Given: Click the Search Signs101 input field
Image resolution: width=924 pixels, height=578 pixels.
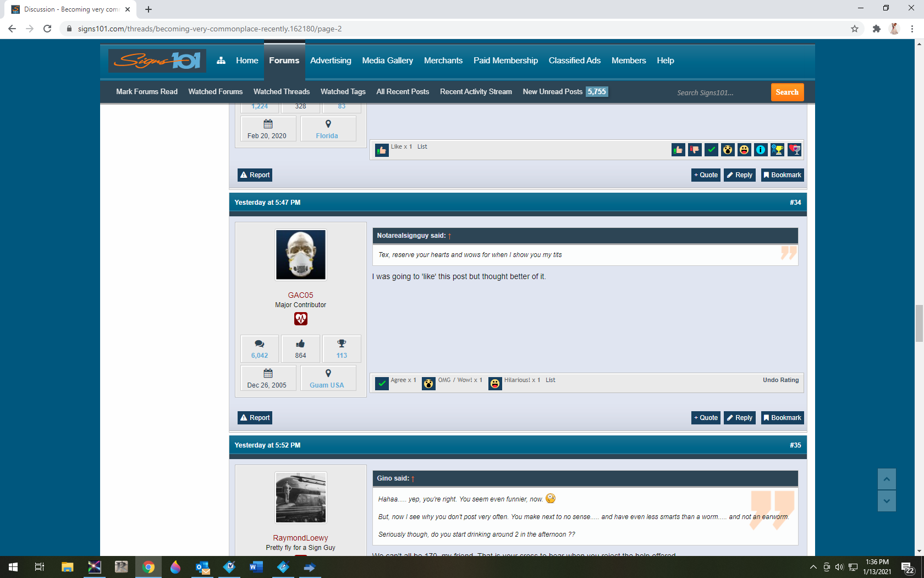Looking at the screenshot, I should tap(721, 92).
